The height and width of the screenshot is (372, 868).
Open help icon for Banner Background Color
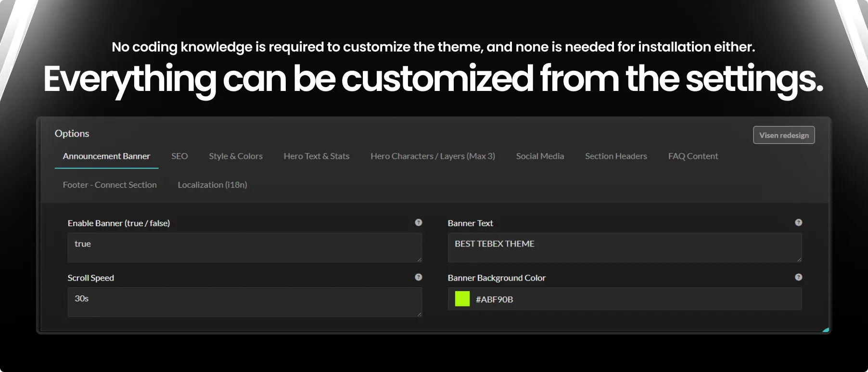coord(799,277)
